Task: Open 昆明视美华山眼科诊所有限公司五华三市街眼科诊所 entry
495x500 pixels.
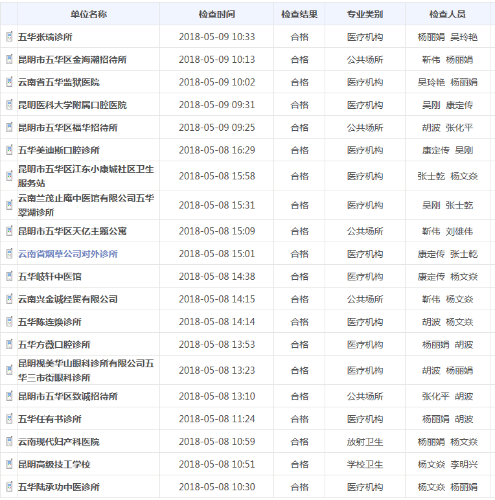Action: [x=86, y=370]
